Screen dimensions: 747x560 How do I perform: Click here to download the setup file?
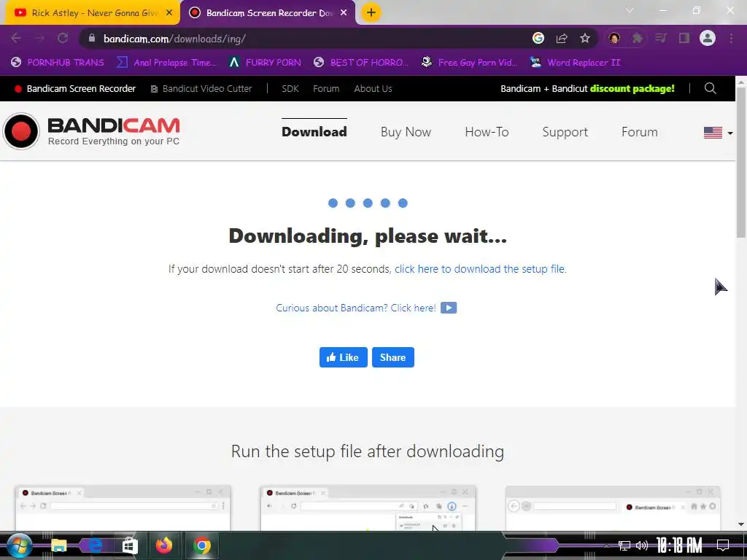pos(480,269)
